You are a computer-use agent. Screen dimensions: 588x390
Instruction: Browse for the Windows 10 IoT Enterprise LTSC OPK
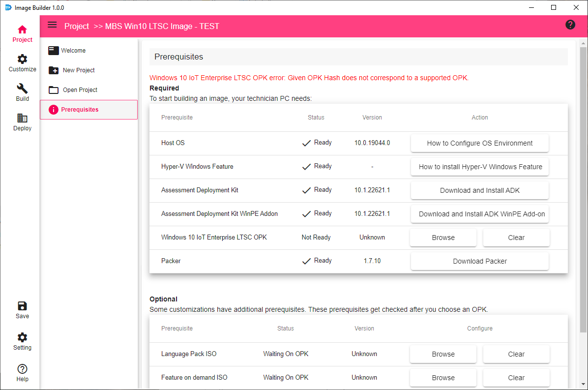coord(443,238)
